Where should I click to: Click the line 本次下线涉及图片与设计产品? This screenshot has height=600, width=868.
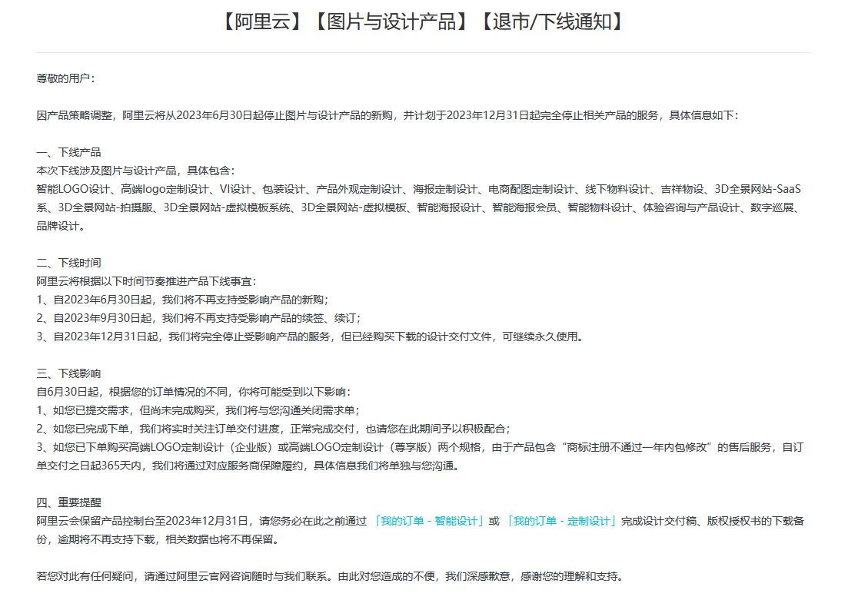coord(135,171)
